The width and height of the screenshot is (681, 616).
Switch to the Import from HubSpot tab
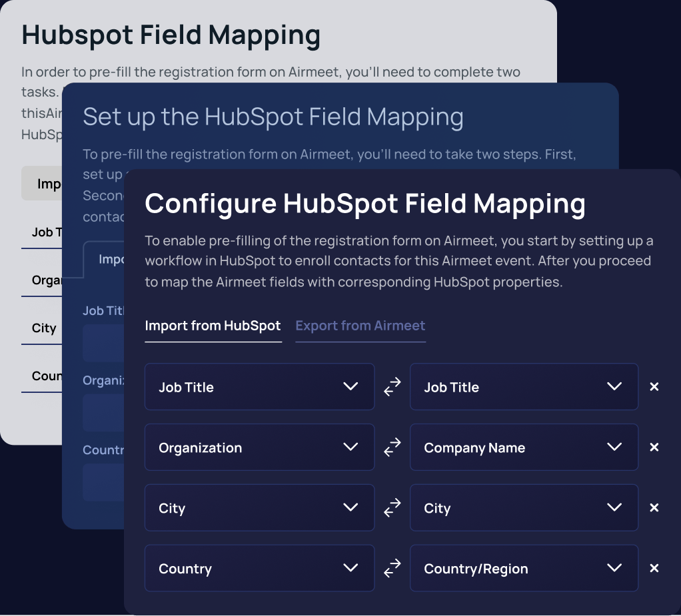coord(213,326)
